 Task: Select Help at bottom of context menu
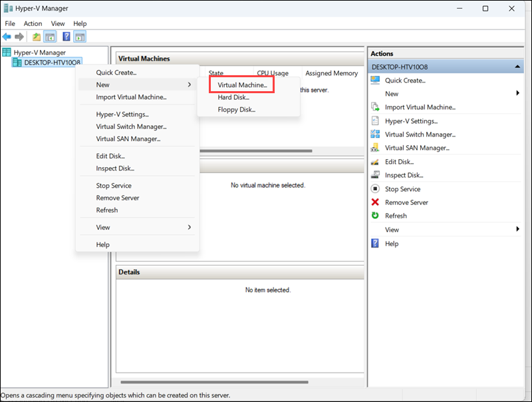tap(103, 244)
